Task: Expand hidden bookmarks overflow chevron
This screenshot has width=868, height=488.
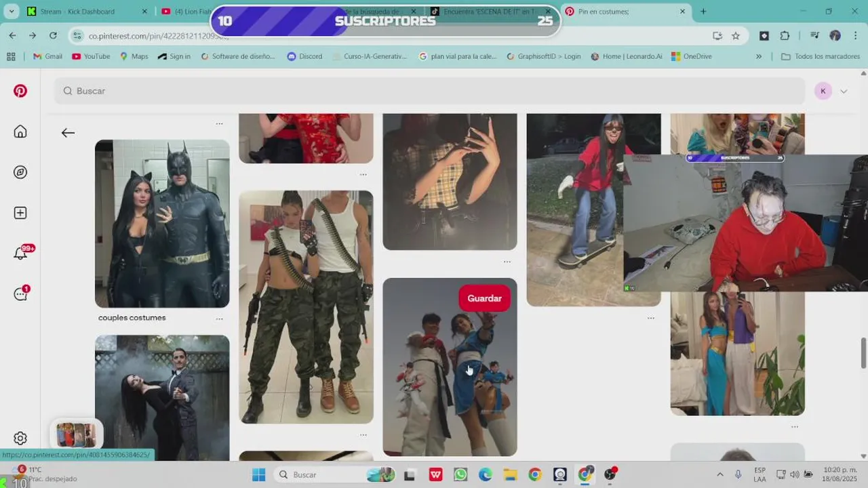Action: pos(759,56)
